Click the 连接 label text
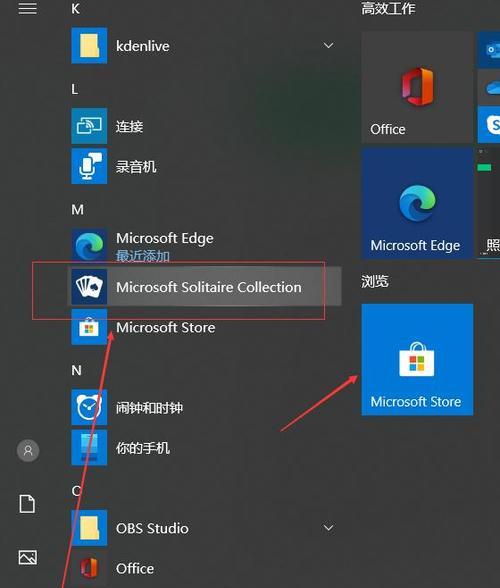This screenshot has width=500, height=588. coord(129,126)
